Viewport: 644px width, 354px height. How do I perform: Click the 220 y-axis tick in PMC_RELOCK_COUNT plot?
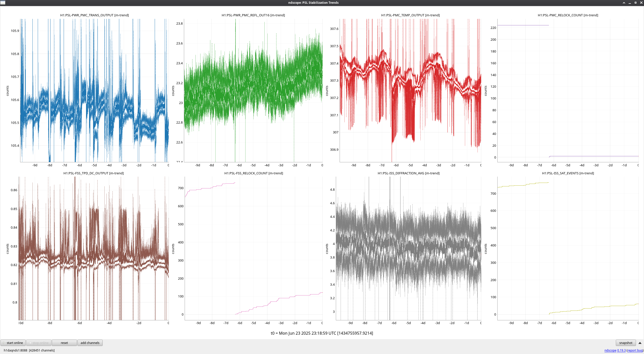tap(493, 28)
